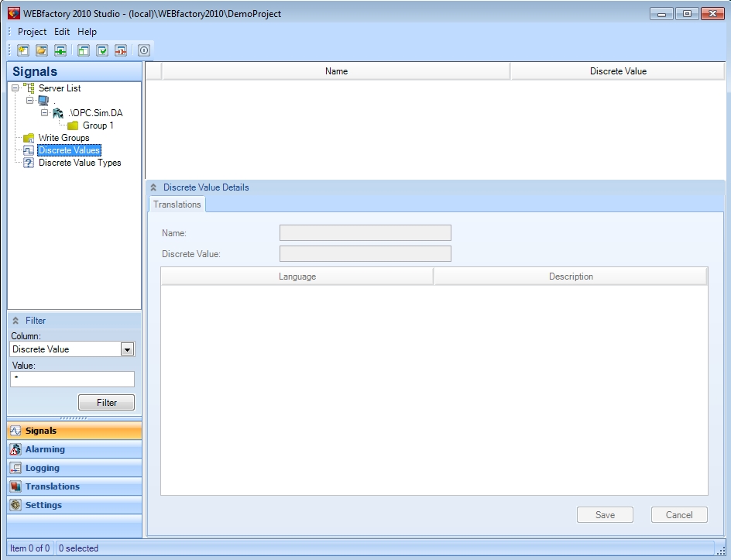
Task: Click the filter Value text field
Action: click(72, 379)
